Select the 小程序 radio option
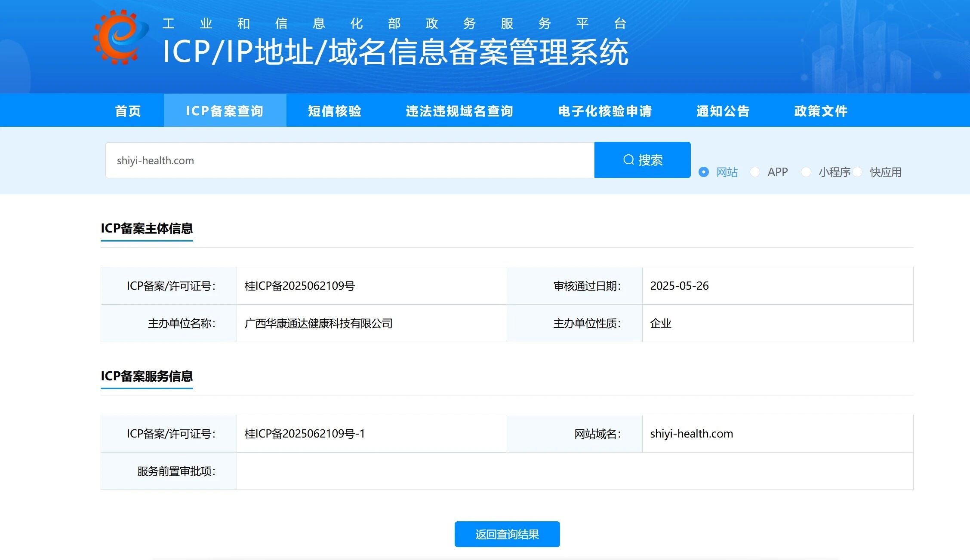The image size is (970, 560). [806, 172]
